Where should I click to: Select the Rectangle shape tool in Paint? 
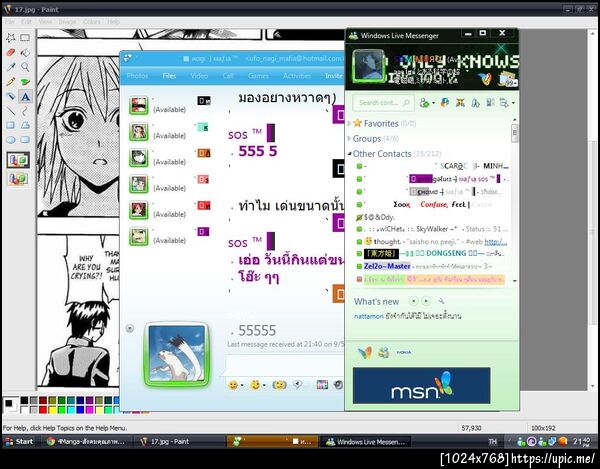pos(11,125)
